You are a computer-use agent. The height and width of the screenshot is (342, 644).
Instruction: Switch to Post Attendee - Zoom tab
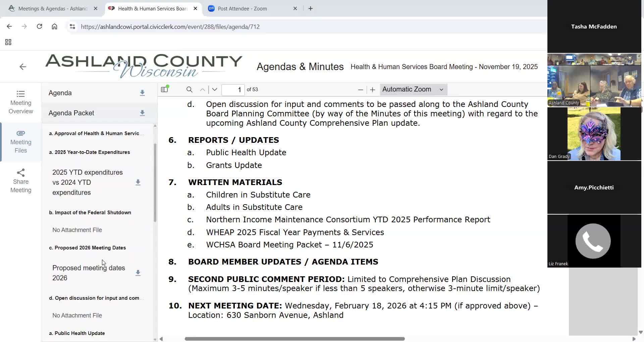(x=252, y=8)
